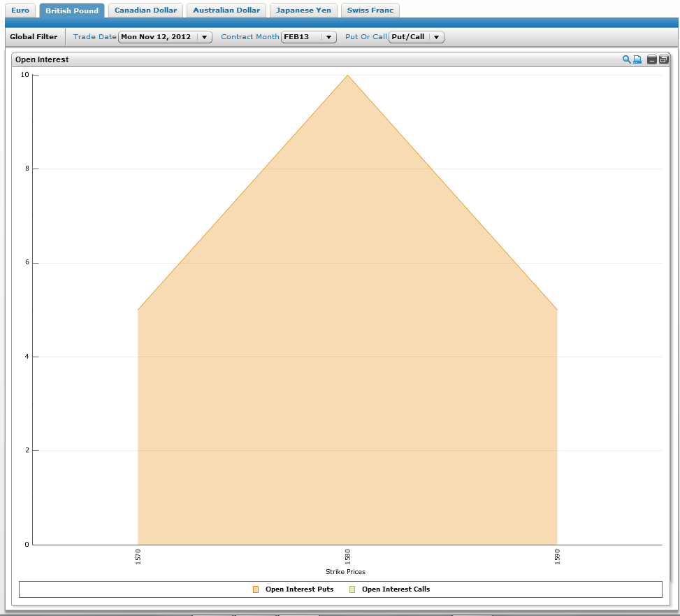This screenshot has height=616, width=680.
Task: Select the British Pound tab
Action: coord(72,10)
